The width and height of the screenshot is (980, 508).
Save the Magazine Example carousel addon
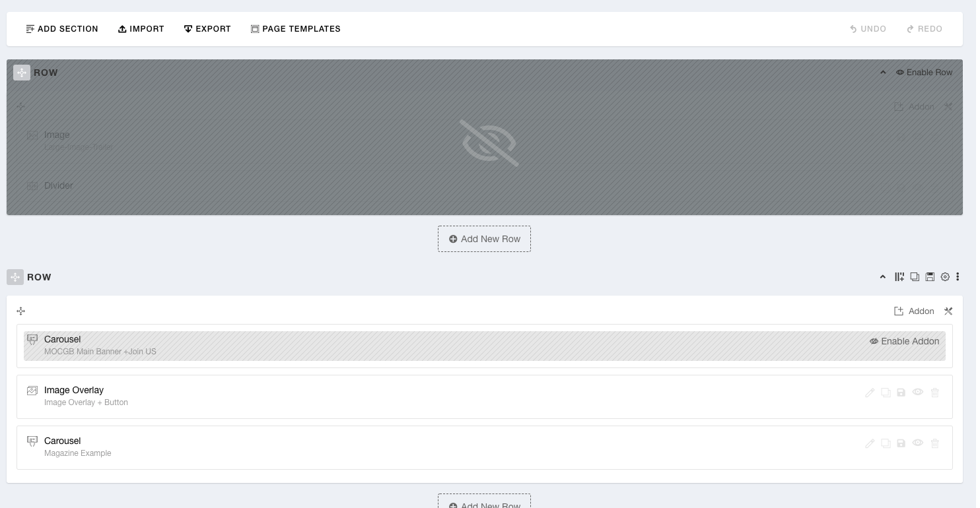coord(901,443)
